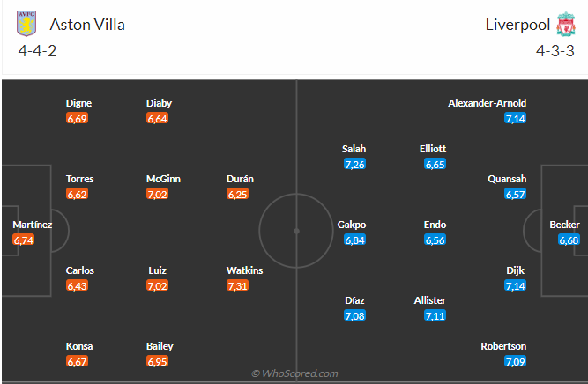Image resolution: width=588 pixels, height=384 pixels.
Task: Click Becker's 6,68 goalkeeper rating
Action: [x=569, y=240]
